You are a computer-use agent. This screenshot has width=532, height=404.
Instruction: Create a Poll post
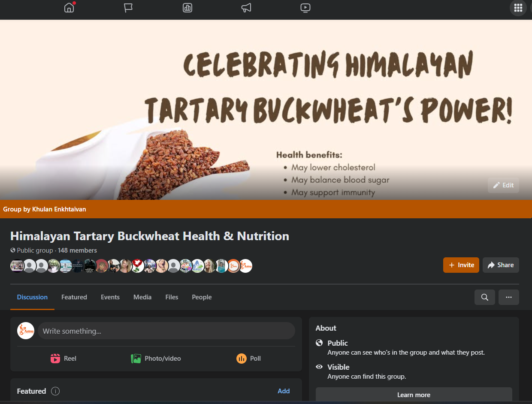tap(249, 359)
